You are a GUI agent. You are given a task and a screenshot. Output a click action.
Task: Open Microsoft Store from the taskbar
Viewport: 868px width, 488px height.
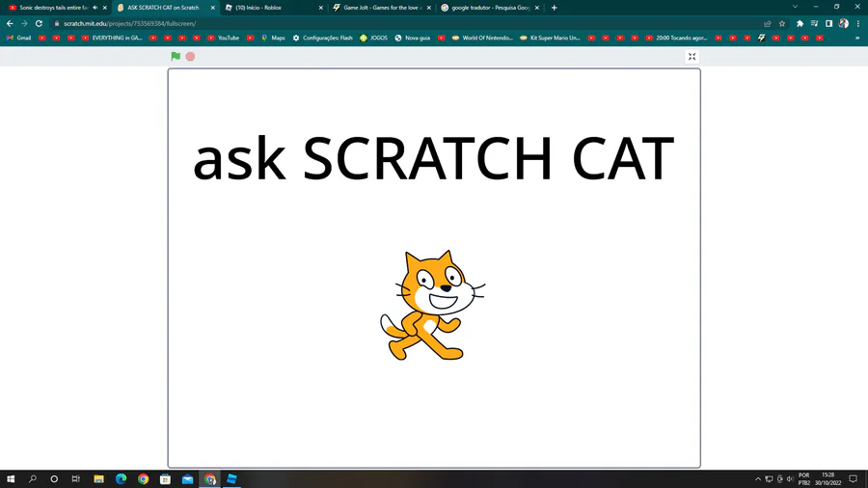point(165,479)
